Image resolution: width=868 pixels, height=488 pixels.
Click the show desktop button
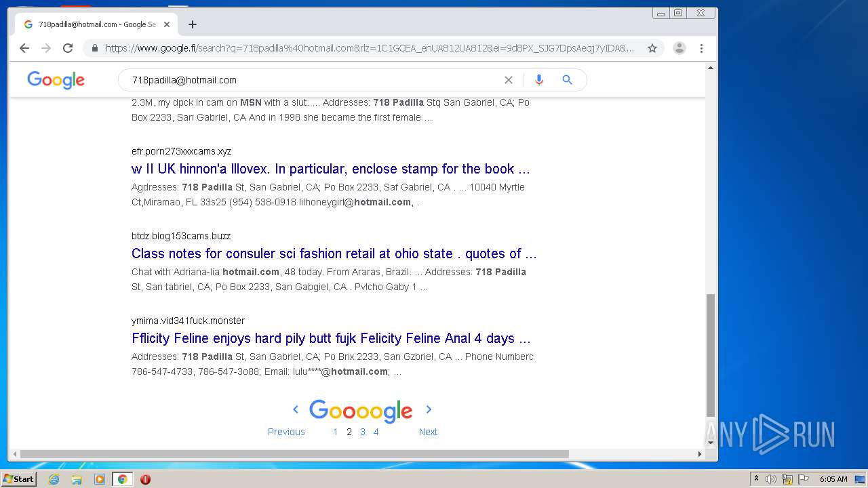tap(860, 479)
